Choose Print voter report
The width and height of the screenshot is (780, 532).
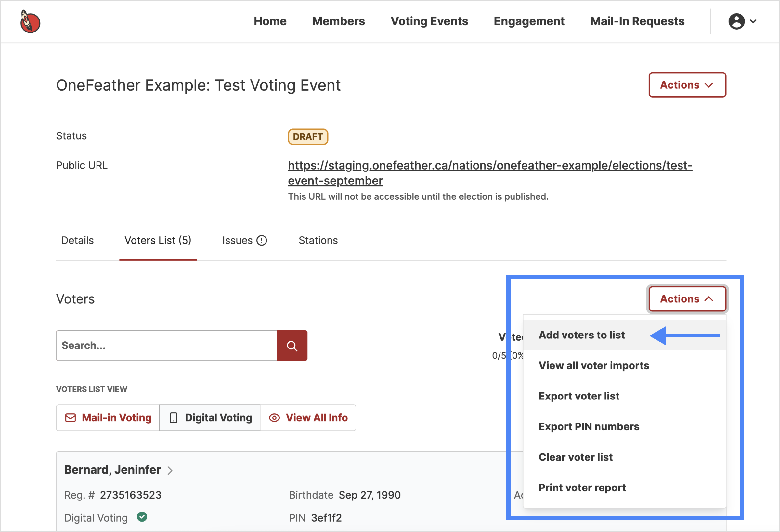624,488
